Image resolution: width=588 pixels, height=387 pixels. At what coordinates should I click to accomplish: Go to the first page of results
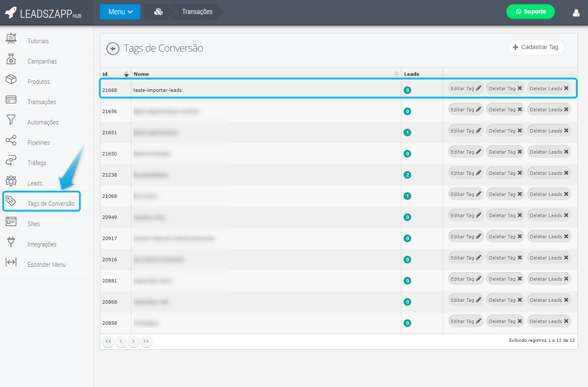(x=108, y=341)
